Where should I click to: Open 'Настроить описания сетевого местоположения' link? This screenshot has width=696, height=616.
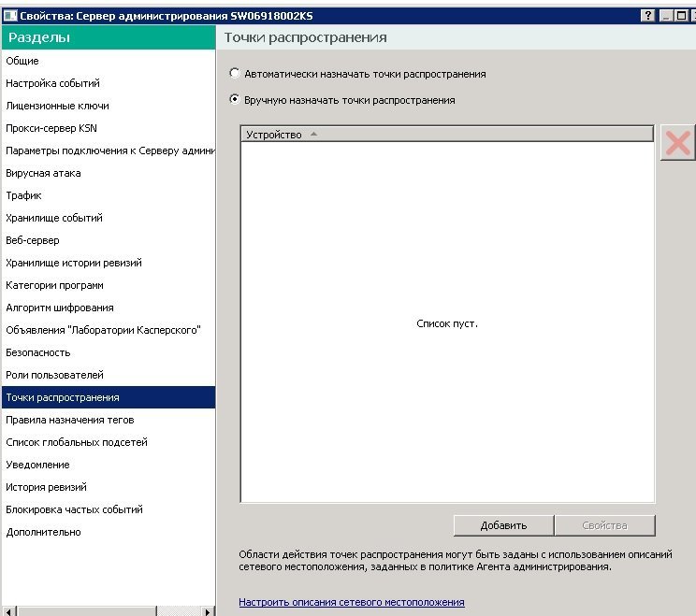(x=352, y=602)
